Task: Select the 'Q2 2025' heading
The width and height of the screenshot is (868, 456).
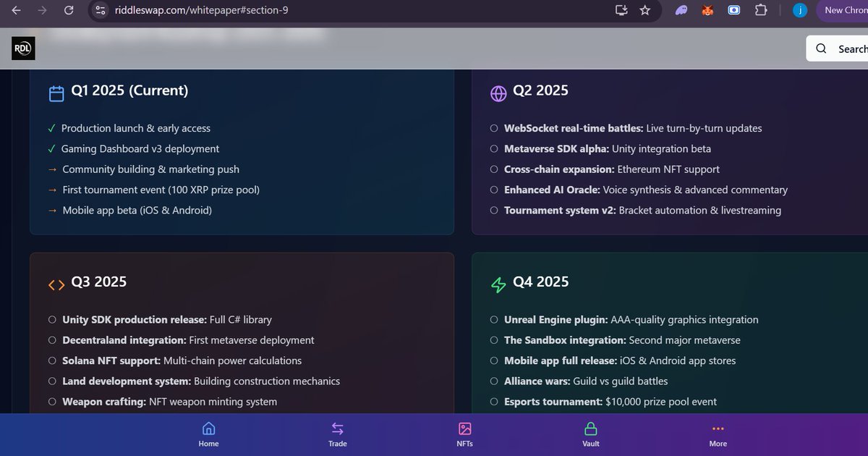Action: (x=541, y=90)
